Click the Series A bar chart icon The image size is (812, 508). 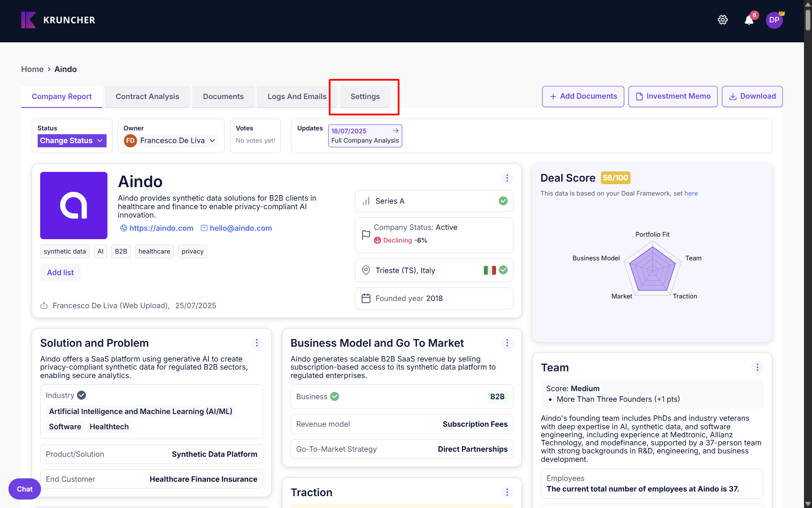coord(366,201)
